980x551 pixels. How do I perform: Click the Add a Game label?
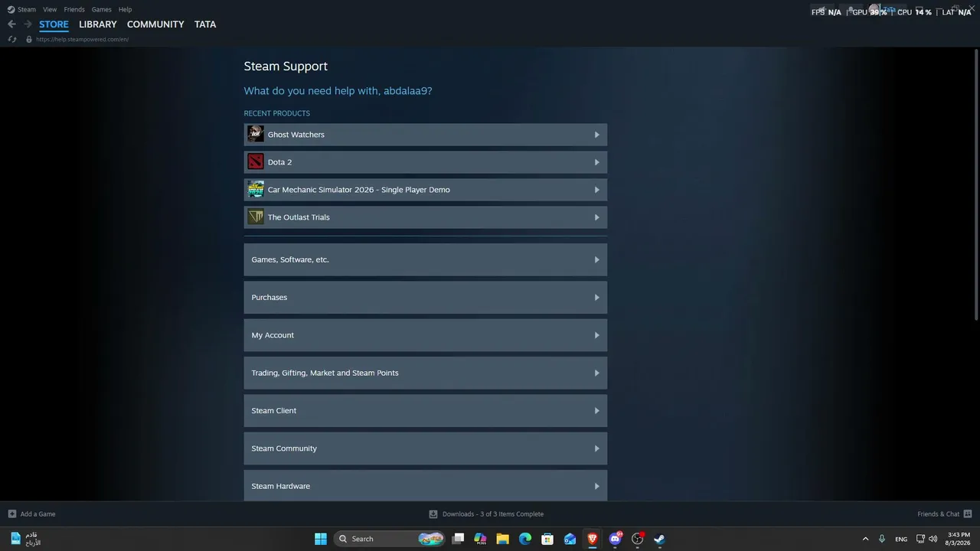38,514
